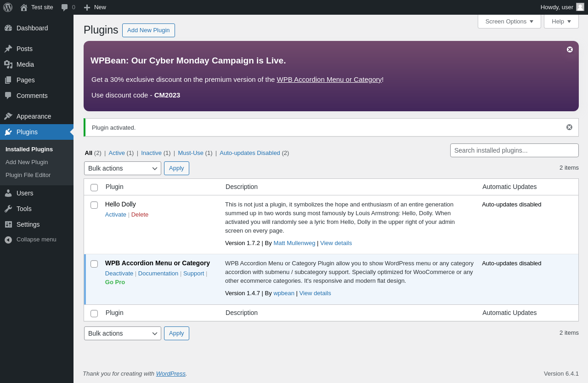The width and height of the screenshot is (588, 383).
Task: Click the Plugins plug icon in sidebar
Action: 8,132
